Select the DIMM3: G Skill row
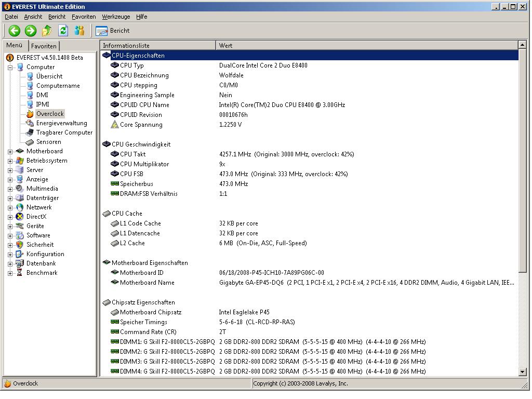Screen dimensions: 532x399 pos(310,362)
